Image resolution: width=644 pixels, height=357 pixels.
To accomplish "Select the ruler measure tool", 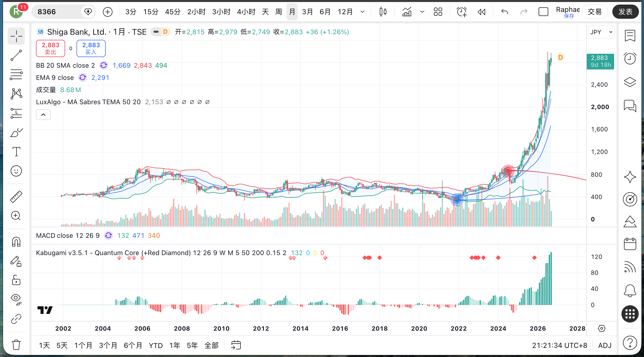I will click(x=16, y=197).
